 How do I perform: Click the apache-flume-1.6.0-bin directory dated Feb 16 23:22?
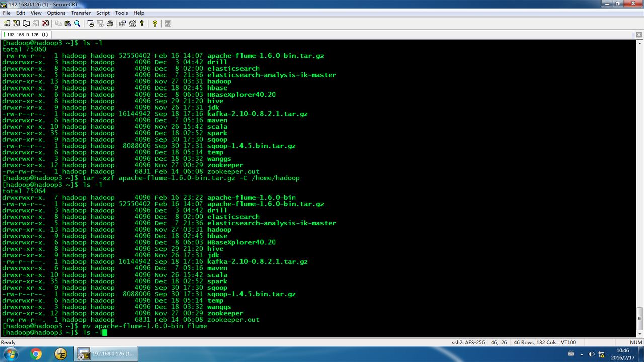(x=252, y=198)
